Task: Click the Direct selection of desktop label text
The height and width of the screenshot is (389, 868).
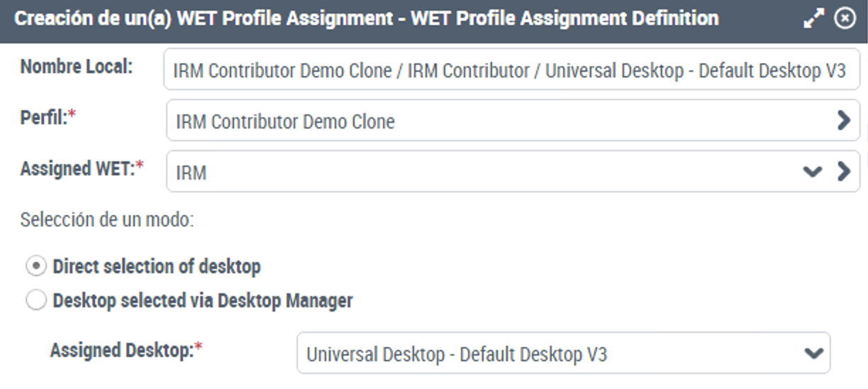Action: coord(157,267)
